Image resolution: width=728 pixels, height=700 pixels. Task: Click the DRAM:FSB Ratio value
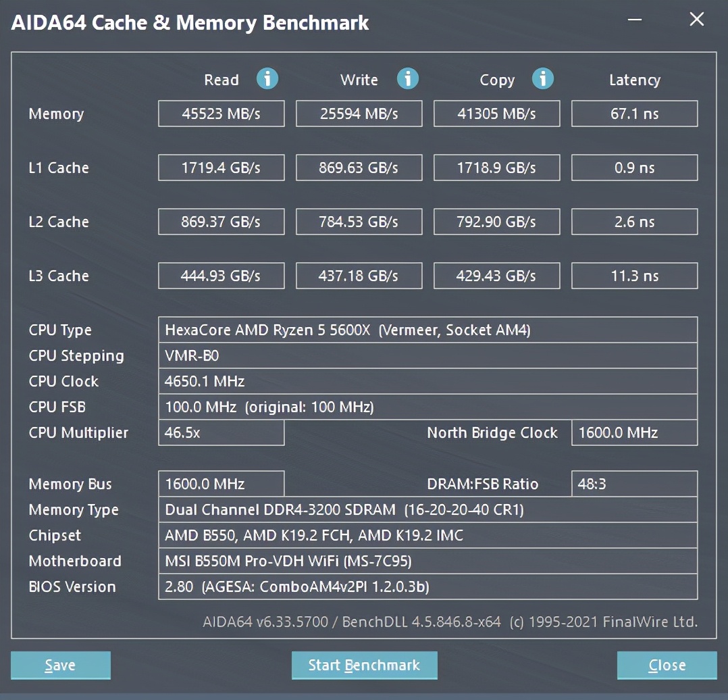pyautogui.click(x=634, y=484)
